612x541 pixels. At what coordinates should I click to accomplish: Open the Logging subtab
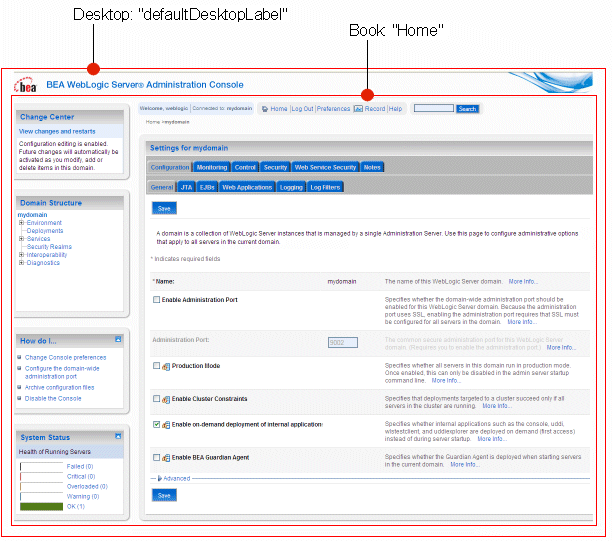point(291,187)
